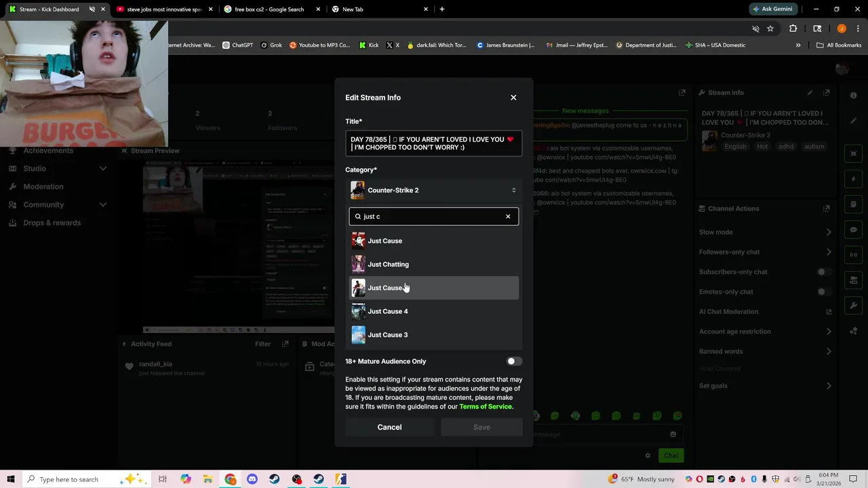The image size is (868, 488).
Task: Toggle 18+ Mature Audience Only switch
Action: (x=514, y=361)
